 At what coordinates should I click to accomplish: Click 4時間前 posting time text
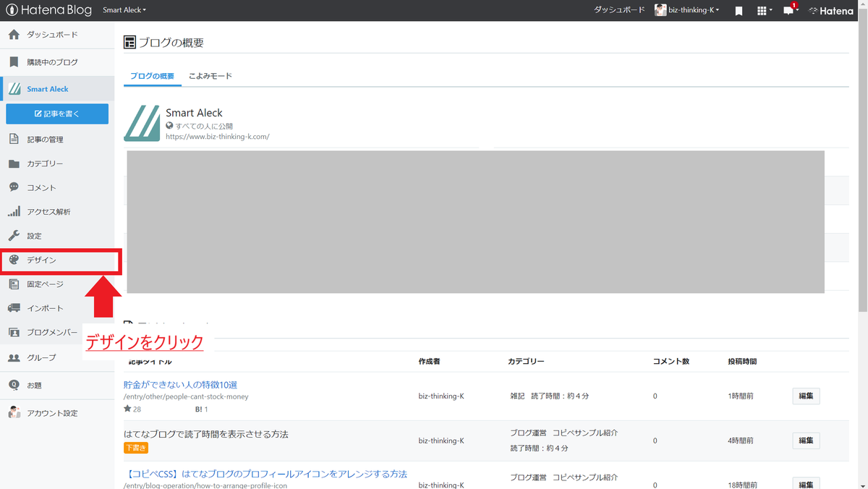[741, 441]
